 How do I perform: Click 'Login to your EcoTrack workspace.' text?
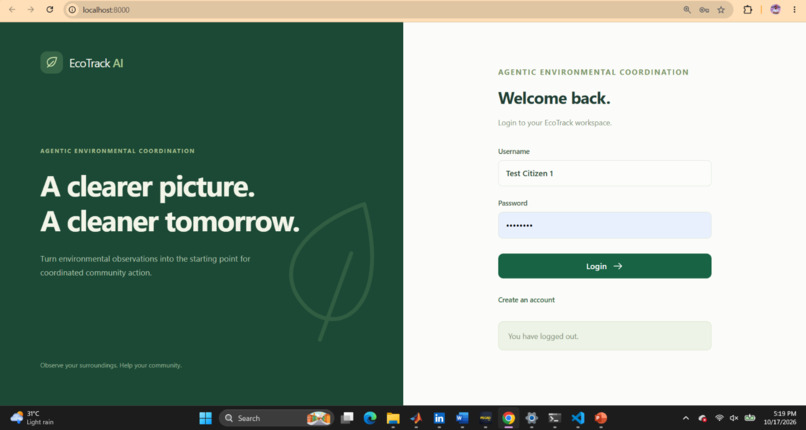pyautogui.click(x=555, y=123)
